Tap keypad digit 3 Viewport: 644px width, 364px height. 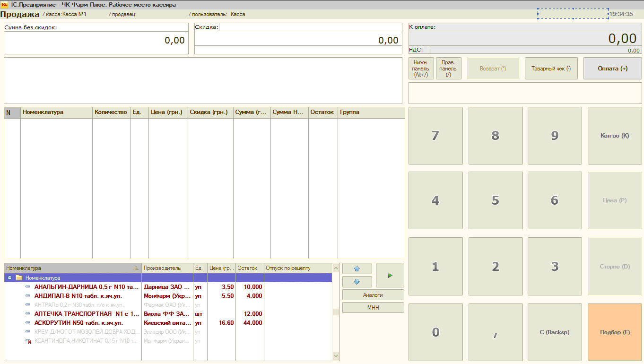pos(555,267)
